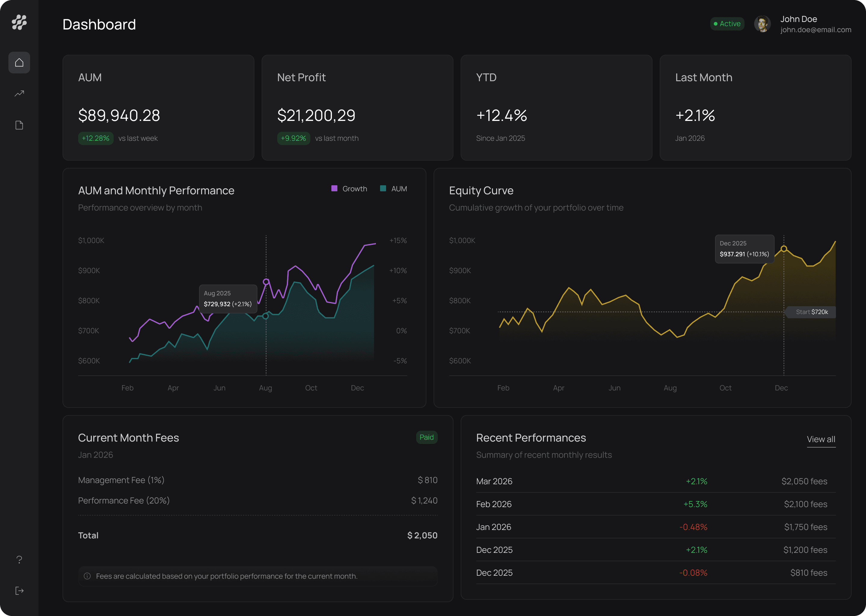Open the documents sidebar icon
The height and width of the screenshot is (616, 866).
(19, 125)
